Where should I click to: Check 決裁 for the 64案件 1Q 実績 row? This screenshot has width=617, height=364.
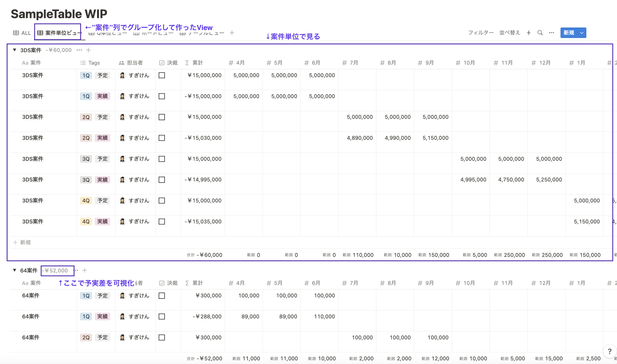[162, 316]
